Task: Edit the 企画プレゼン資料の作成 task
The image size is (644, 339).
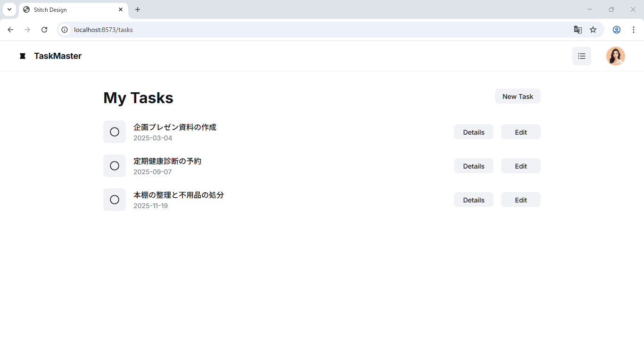Action: click(521, 132)
